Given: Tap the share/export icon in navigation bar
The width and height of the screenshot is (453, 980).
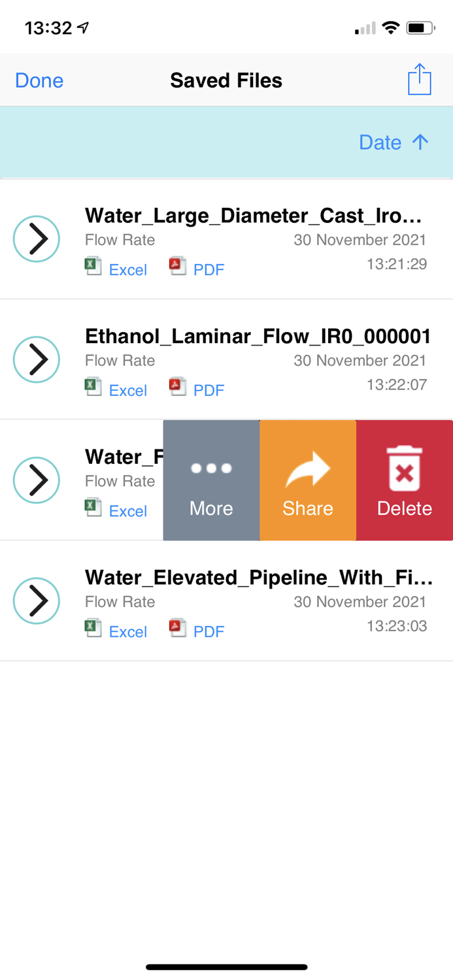Looking at the screenshot, I should [x=419, y=79].
